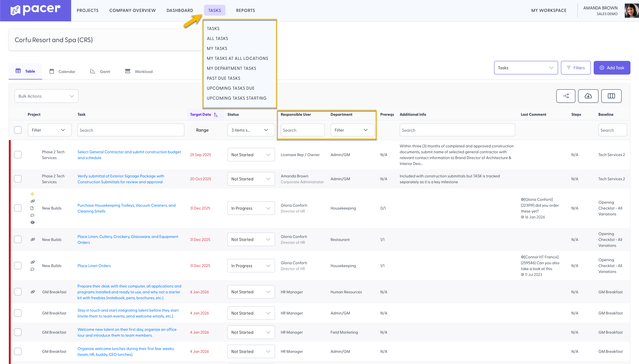
Task: Open the REPORTS navigation item
Action: tap(246, 10)
